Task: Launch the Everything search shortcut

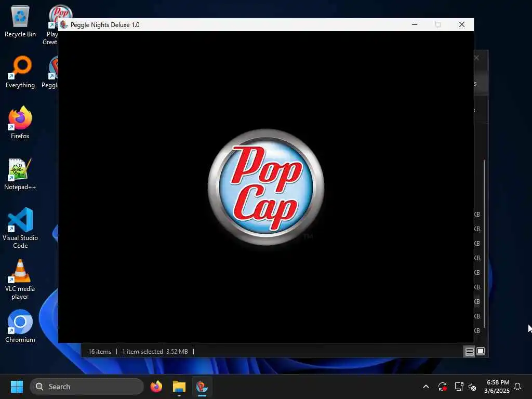Action: (x=20, y=72)
